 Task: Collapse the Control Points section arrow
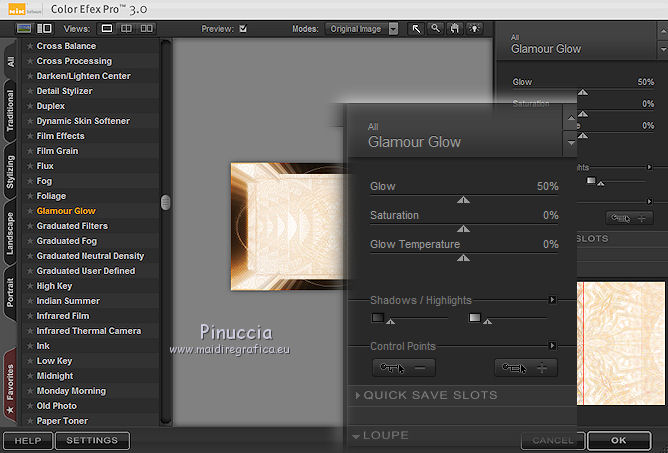(x=552, y=345)
